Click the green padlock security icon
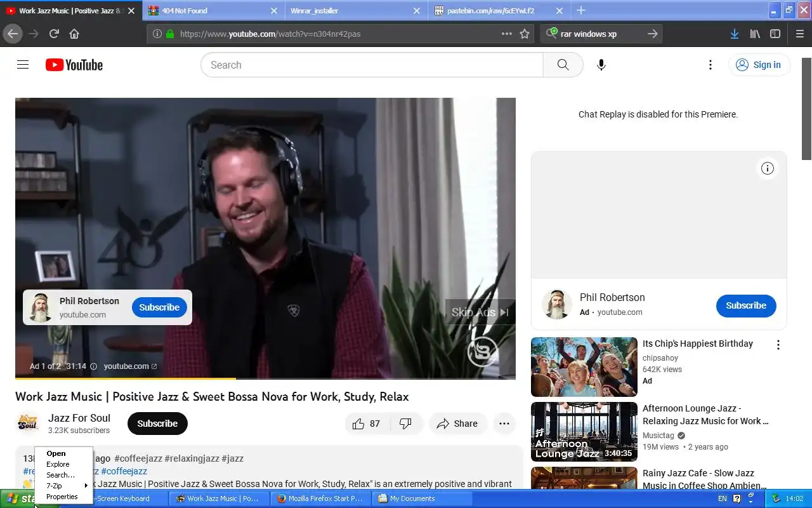 170,34
